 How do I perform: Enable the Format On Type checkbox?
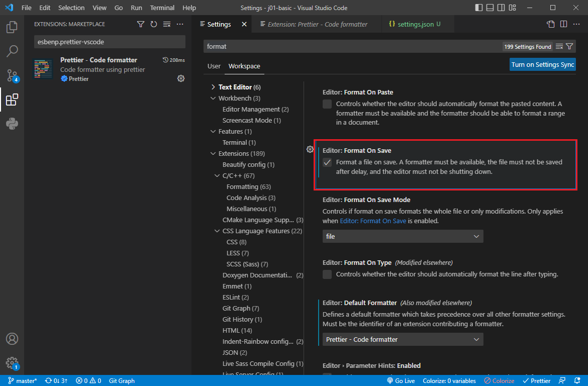pyautogui.click(x=327, y=274)
